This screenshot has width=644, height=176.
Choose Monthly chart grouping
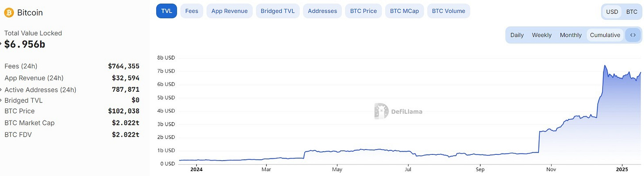571,35
